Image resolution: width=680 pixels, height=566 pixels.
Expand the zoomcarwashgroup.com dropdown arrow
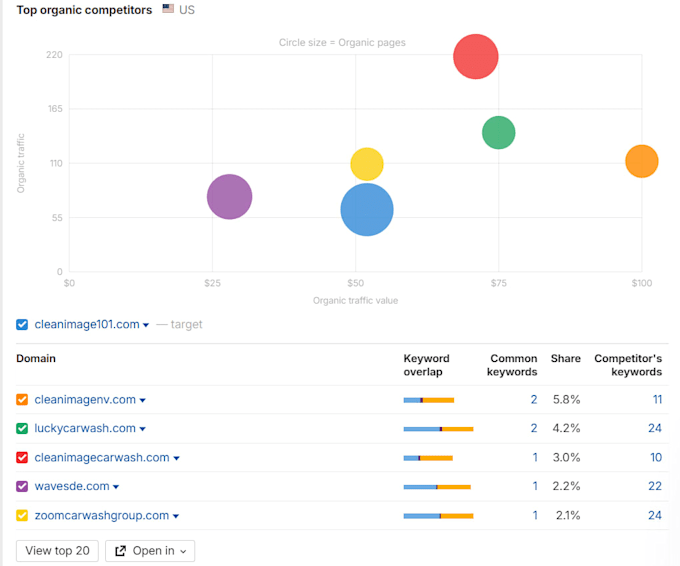click(176, 516)
